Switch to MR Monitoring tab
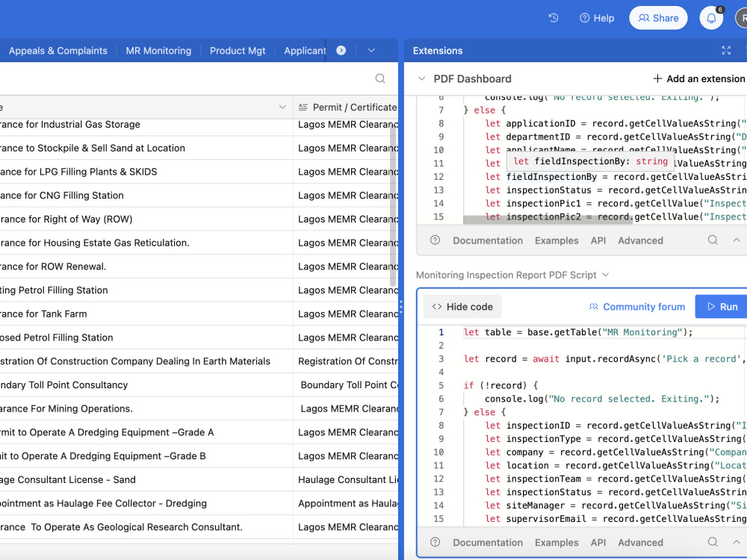The height and width of the screenshot is (560, 747). click(x=158, y=51)
